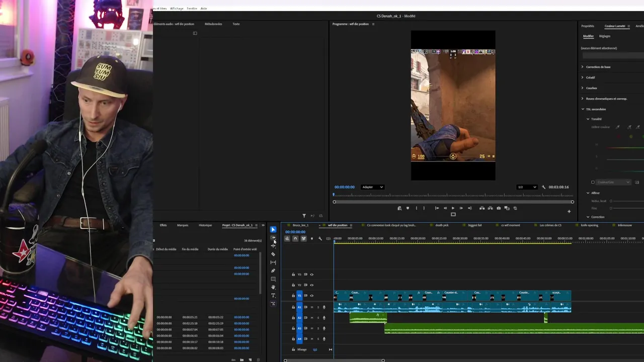Expand Correction de base section
The image size is (644, 362).
click(583, 67)
